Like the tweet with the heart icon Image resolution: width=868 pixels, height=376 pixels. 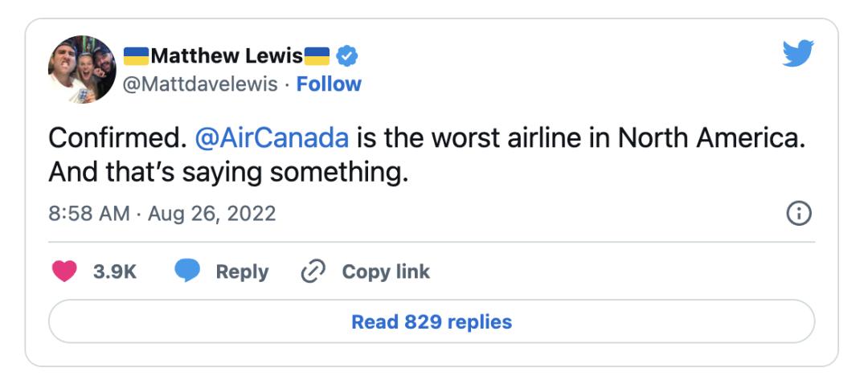64,272
